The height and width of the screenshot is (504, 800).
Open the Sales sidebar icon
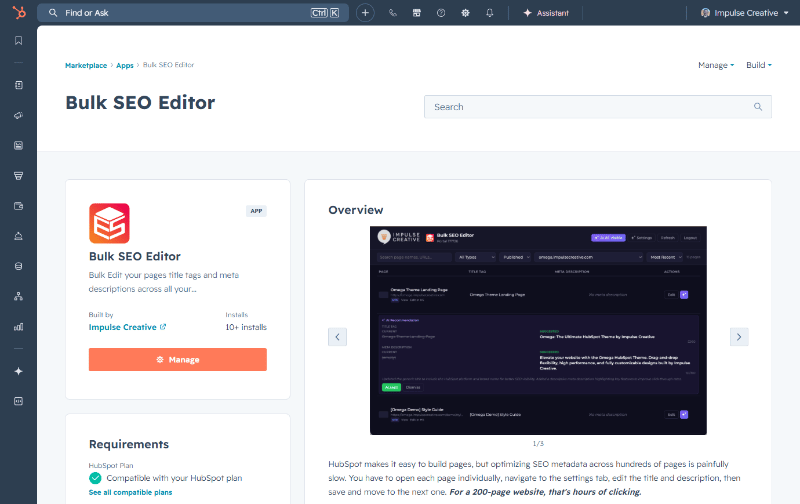(x=18, y=175)
